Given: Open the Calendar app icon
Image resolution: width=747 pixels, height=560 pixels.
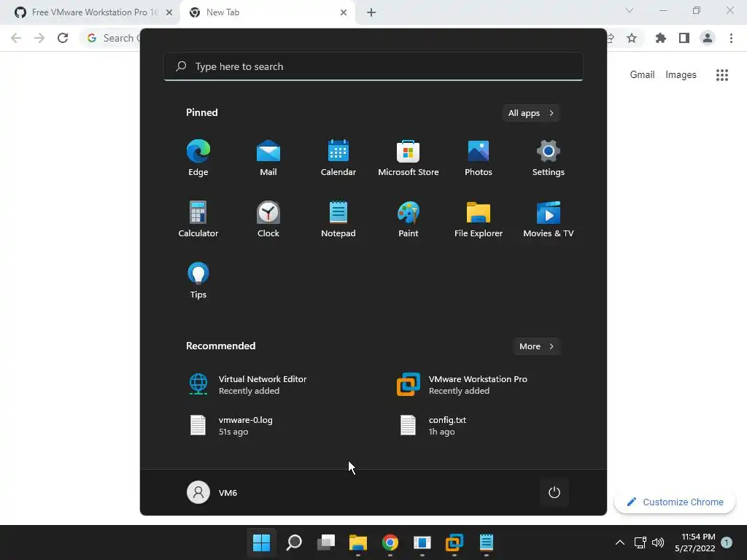Looking at the screenshot, I should [x=338, y=157].
